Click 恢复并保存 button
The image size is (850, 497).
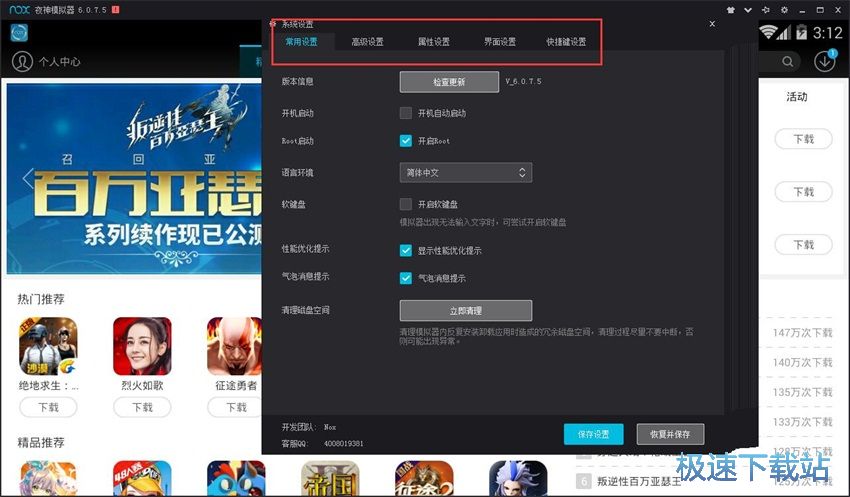click(670, 434)
